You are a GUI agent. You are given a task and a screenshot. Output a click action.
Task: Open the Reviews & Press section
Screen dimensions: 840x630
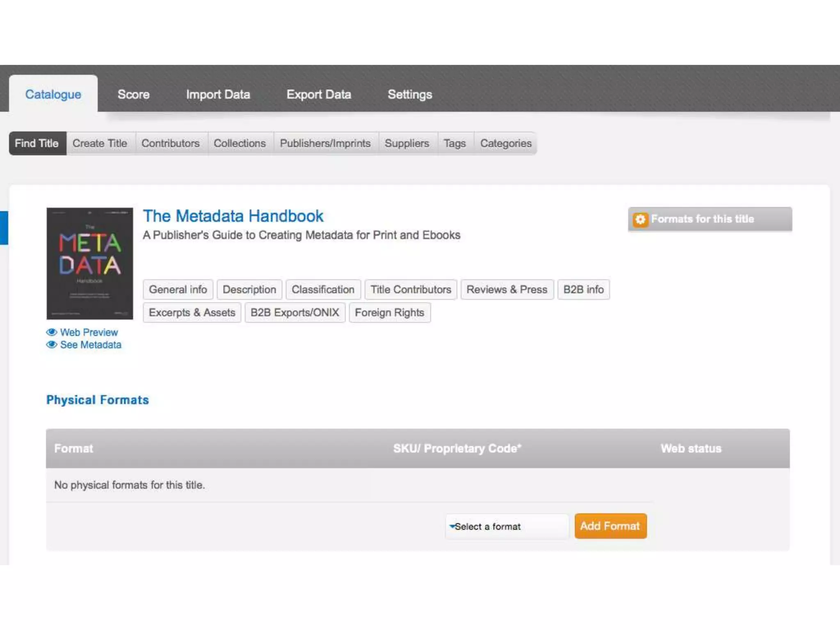tap(507, 290)
